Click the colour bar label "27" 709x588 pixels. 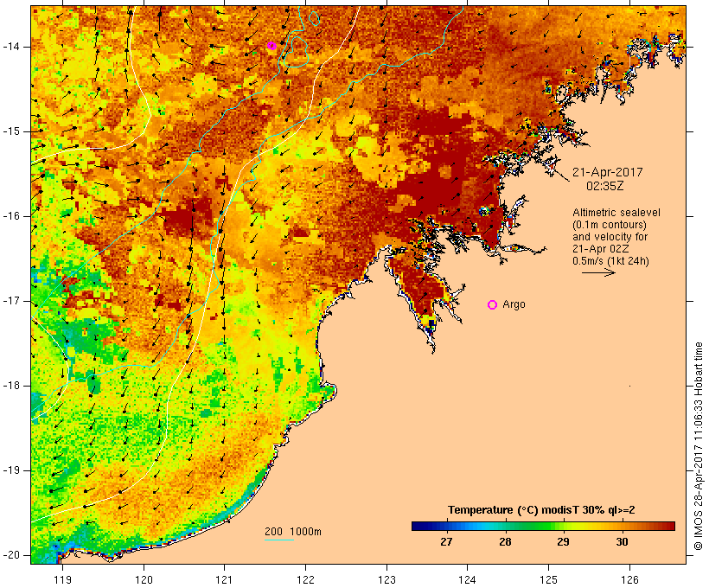pyautogui.click(x=446, y=541)
